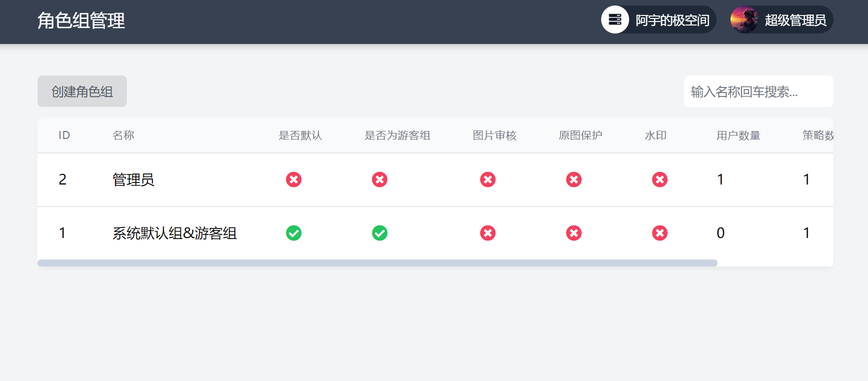The width and height of the screenshot is (868, 381).
Task: Click 水印 cross icon in 管理员 row
Action: coord(660,179)
